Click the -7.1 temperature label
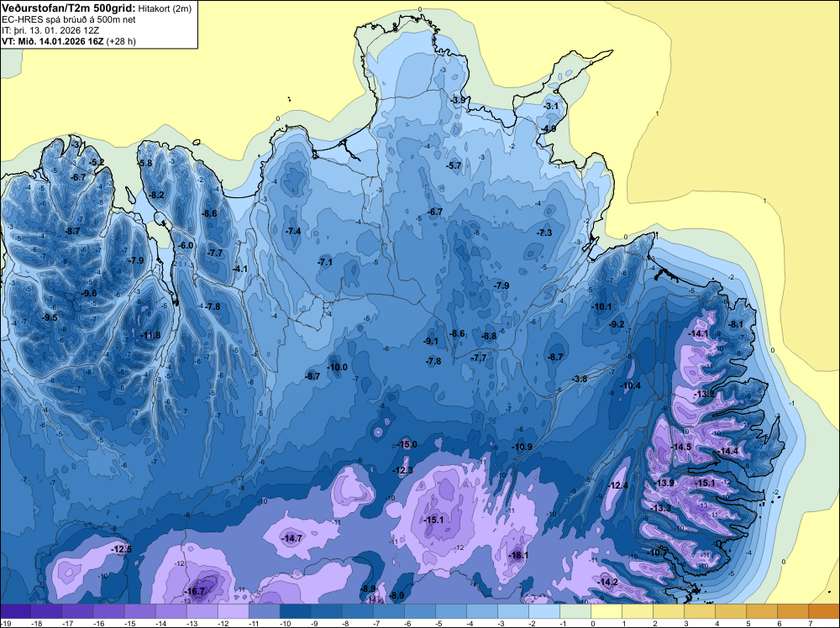The width and height of the screenshot is (840, 628). point(324,262)
